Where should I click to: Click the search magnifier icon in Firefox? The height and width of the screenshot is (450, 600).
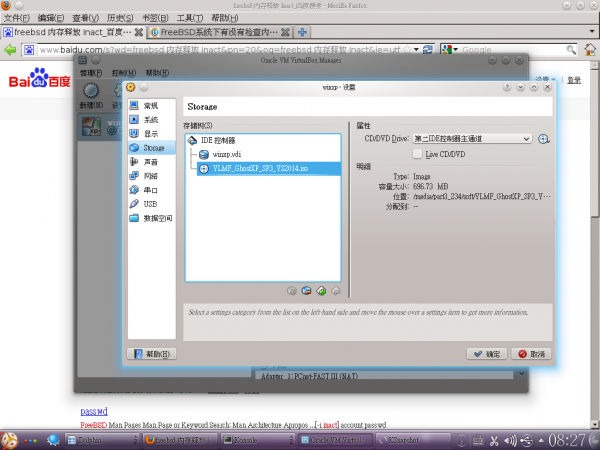click(x=571, y=49)
